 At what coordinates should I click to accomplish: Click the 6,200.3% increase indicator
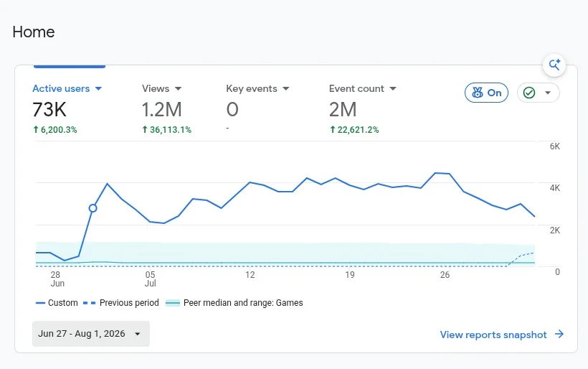pyautogui.click(x=55, y=130)
